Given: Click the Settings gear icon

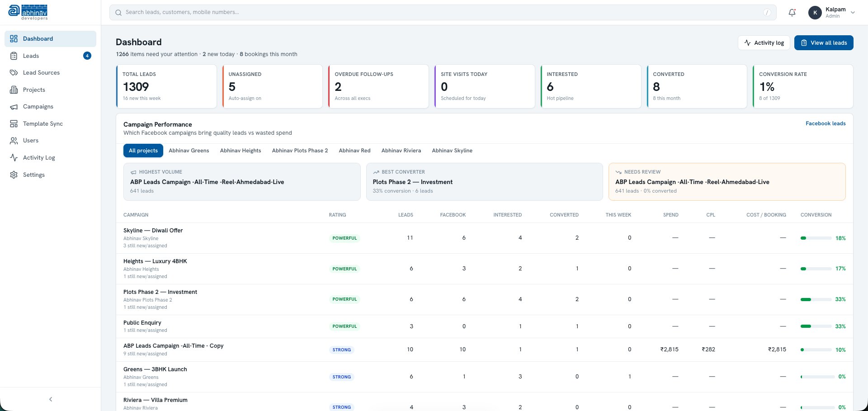Looking at the screenshot, I should [14, 175].
